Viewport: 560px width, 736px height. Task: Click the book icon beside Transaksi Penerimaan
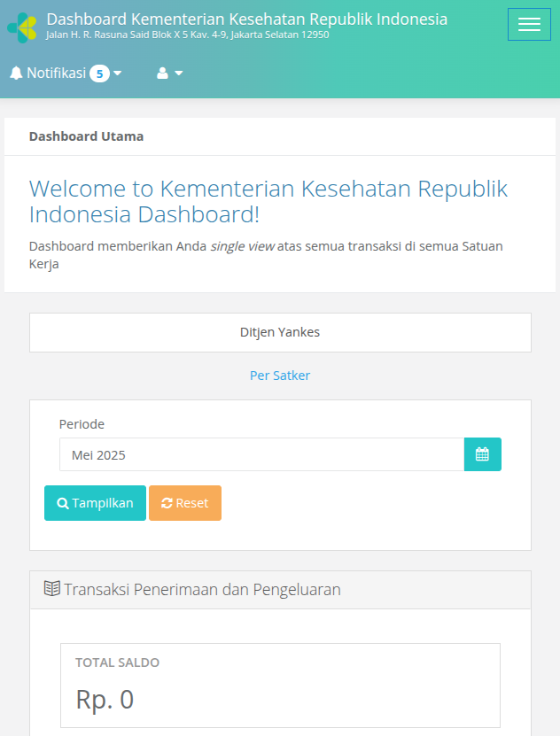click(52, 589)
